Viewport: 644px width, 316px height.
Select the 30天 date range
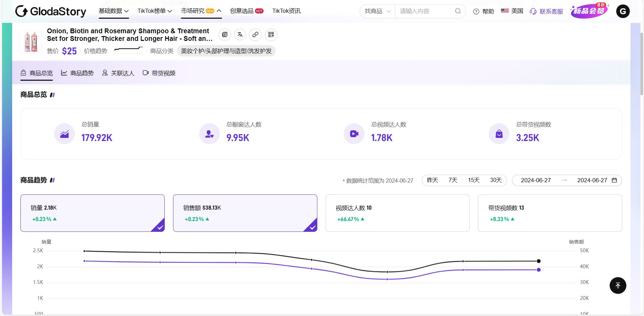click(x=496, y=180)
